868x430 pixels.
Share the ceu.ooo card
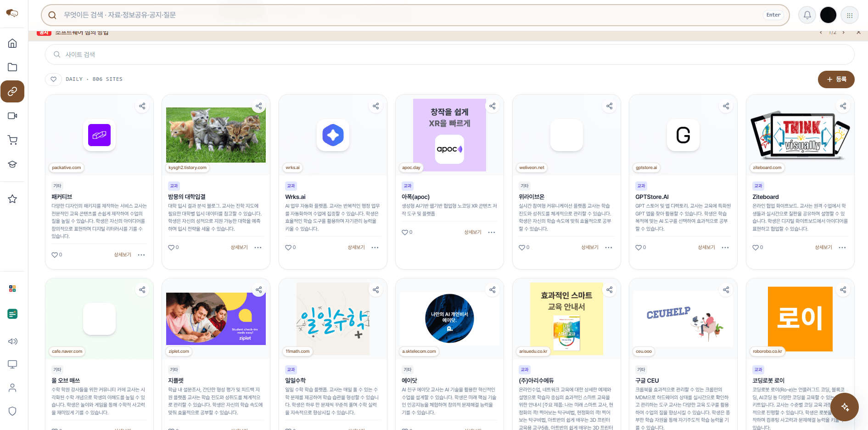pos(726,290)
